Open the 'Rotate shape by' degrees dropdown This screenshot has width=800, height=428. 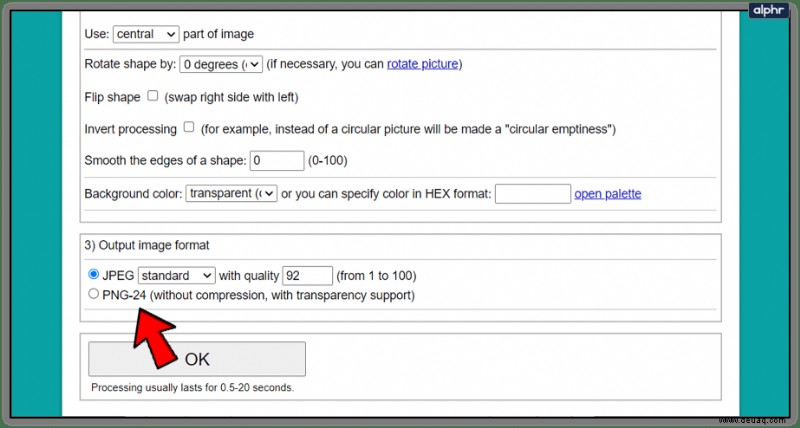coord(221,64)
